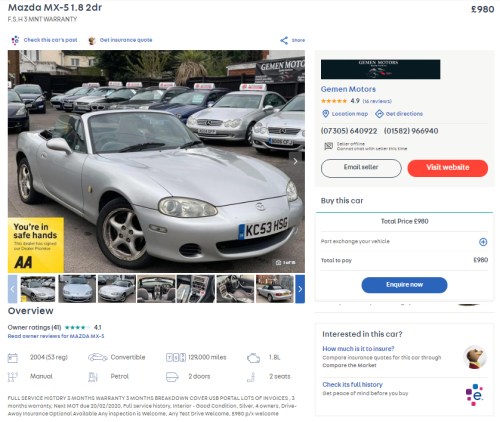This screenshot has width=500, height=422.
Task: Click the AA You're in safe hands badge
Action: (36, 245)
